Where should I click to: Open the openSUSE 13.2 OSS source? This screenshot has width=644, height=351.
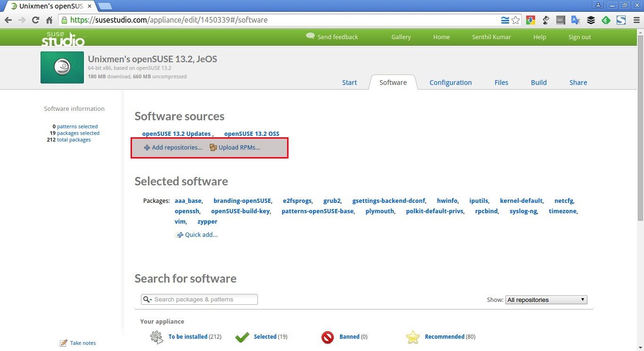(252, 134)
